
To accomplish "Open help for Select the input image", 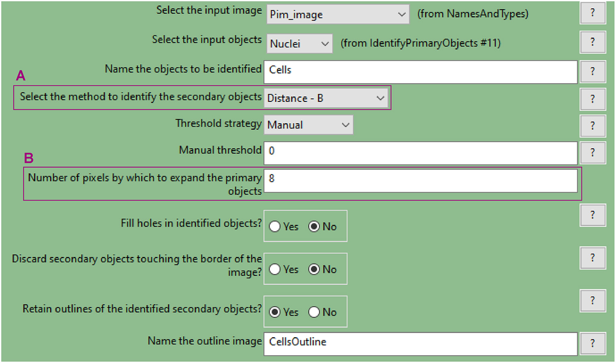I will pyautogui.click(x=592, y=13).
